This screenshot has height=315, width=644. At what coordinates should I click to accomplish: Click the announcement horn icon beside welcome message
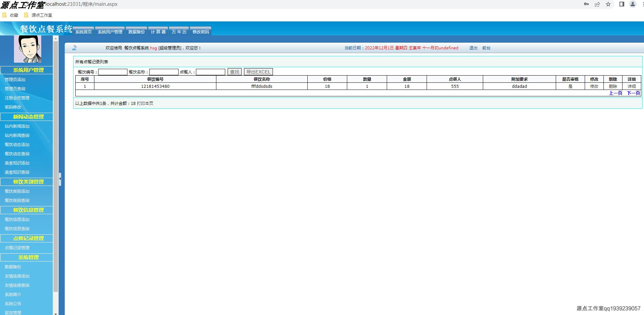pos(74,48)
